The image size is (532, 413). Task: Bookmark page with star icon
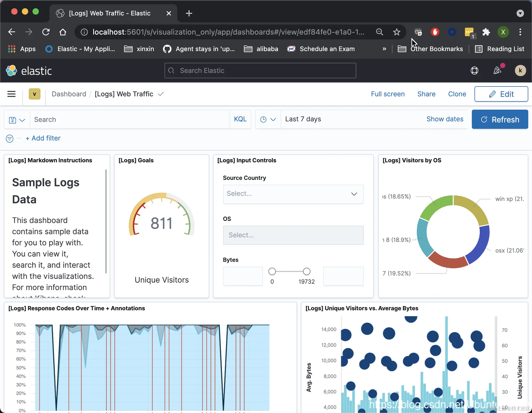pyautogui.click(x=396, y=32)
